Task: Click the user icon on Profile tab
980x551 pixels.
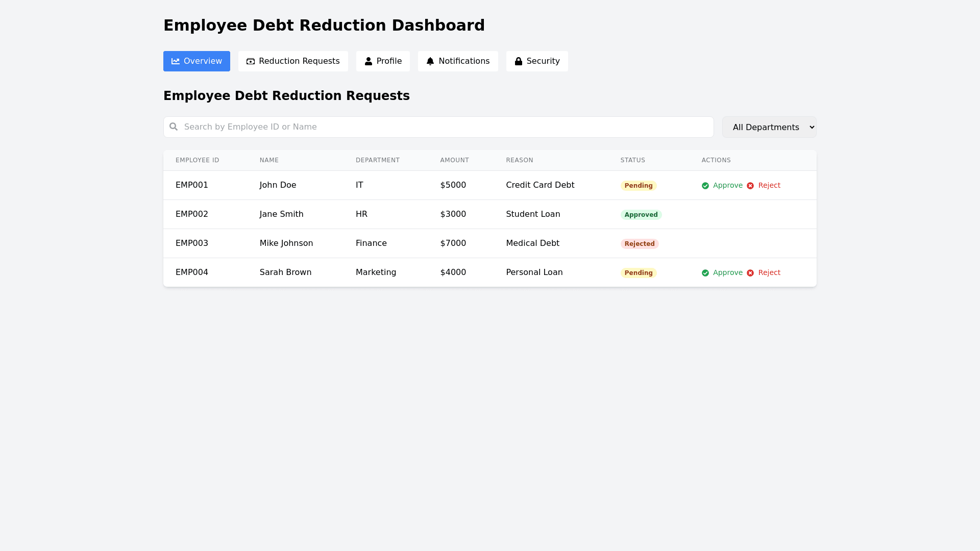Action: coord(369,61)
